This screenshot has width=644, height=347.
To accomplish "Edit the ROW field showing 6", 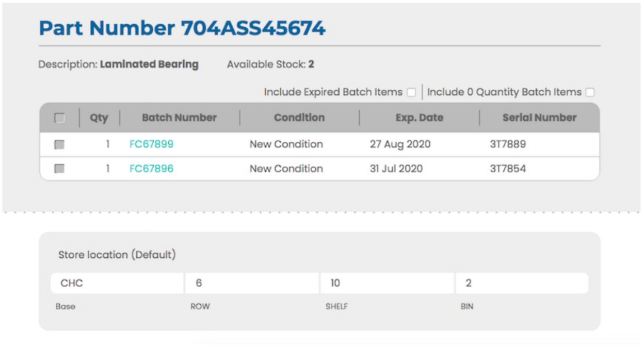I will point(252,283).
